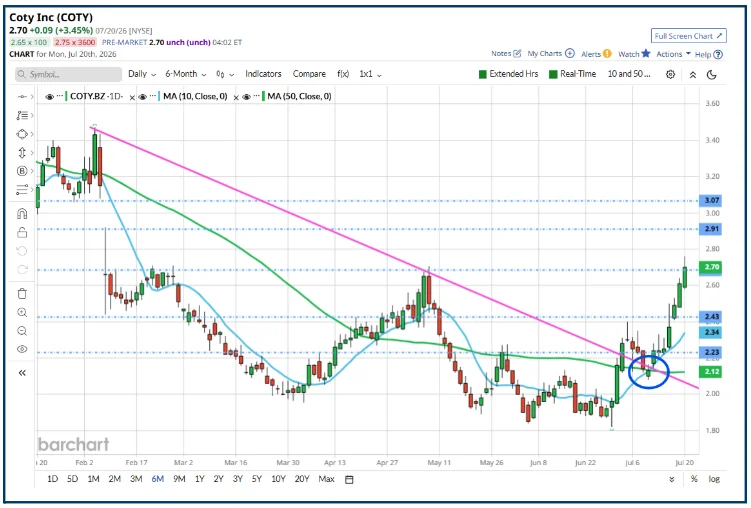751x508 pixels.
Task: Hide the MA (10, Close, 0) eye
Action: (142, 97)
